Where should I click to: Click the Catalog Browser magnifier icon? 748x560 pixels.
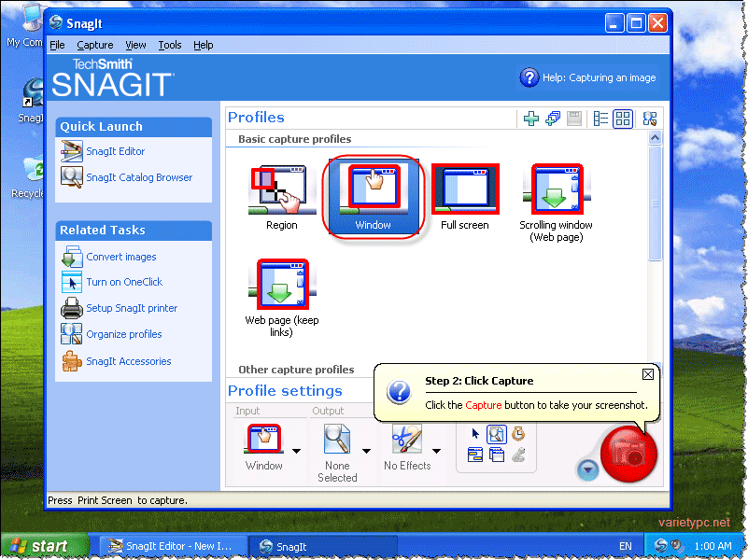pyautogui.click(x=72, y=176)
